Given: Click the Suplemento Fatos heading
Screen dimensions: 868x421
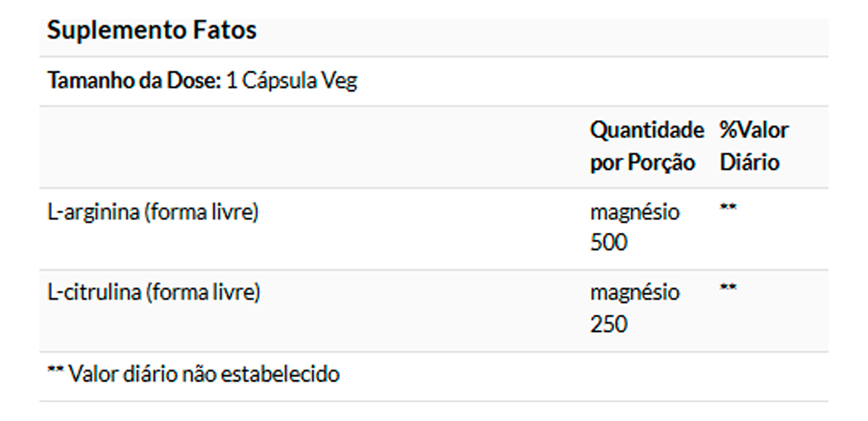Looking at the screenshot, I should click(152, 31).
